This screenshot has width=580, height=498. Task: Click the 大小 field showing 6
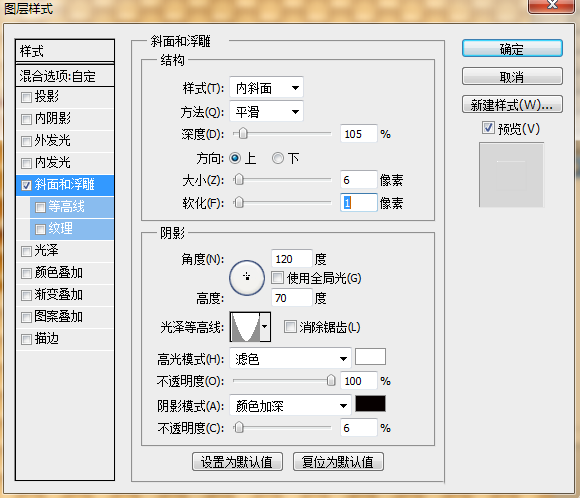[x=358, y=180]
